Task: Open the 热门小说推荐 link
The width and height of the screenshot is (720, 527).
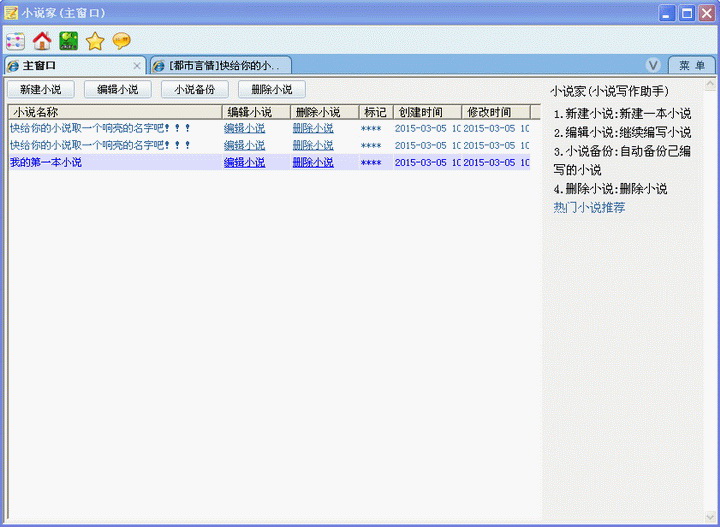Action: click(x=589, y=208)
